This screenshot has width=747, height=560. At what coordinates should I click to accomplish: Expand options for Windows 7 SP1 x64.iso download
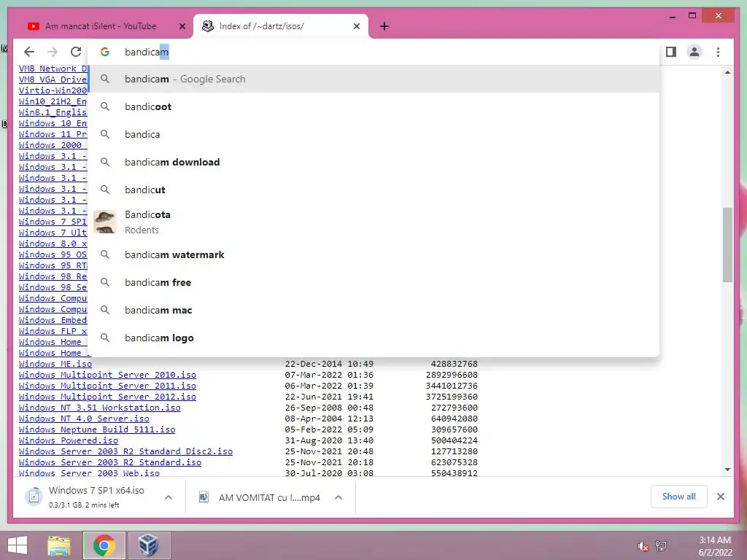point(169,497)
